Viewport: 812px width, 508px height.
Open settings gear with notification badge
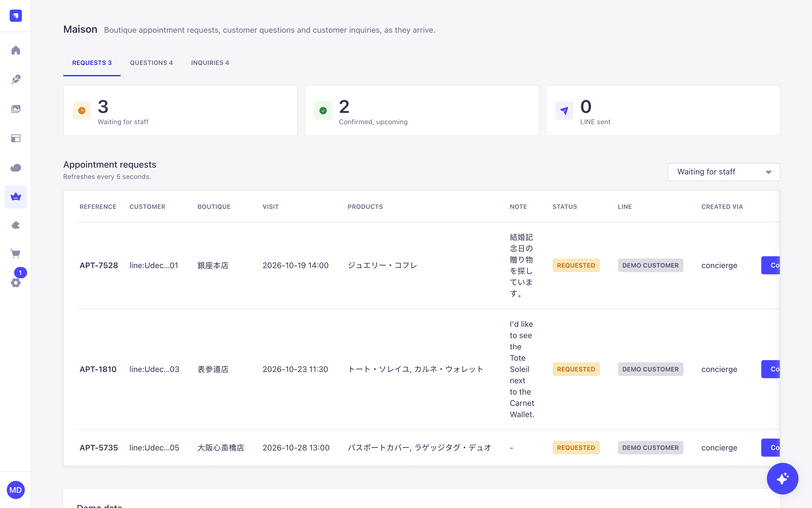point(16,283)
